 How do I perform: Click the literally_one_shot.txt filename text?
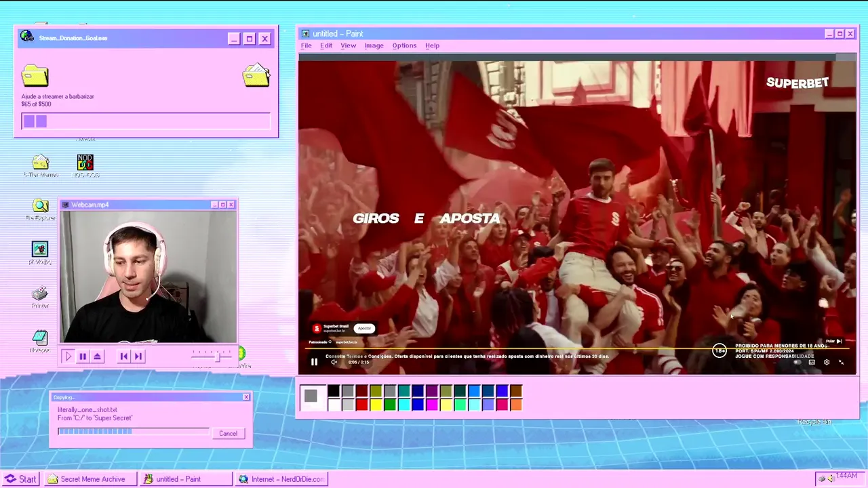87,410
